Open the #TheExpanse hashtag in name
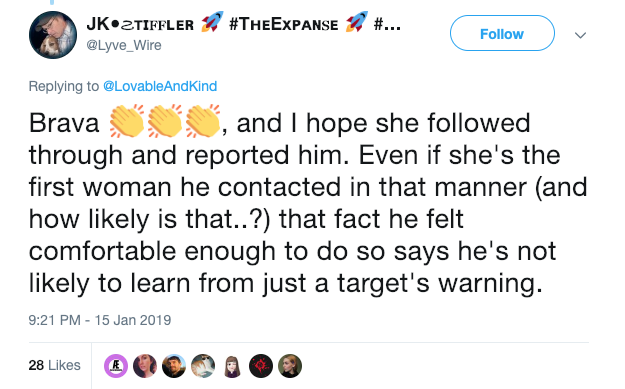Screen dimensions: 625x389 [284, 24]
